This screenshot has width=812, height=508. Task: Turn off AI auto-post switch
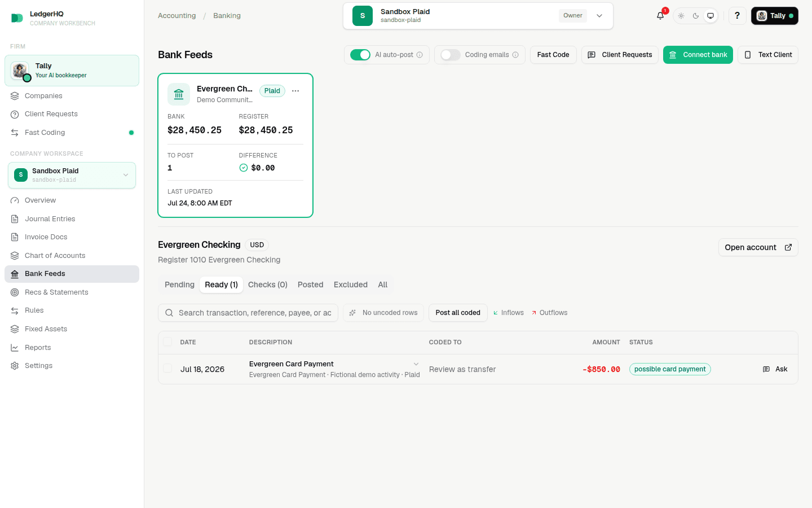coord(360,55)
